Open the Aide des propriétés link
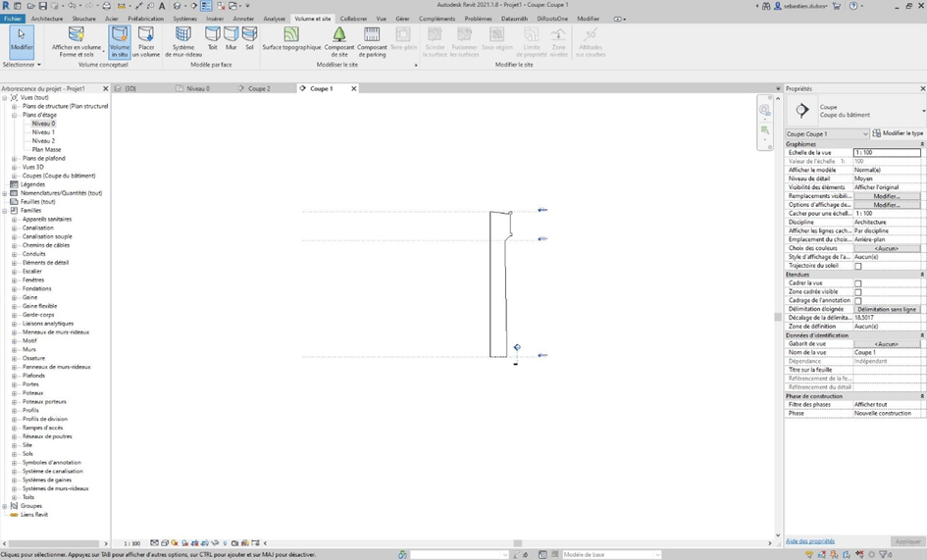Viewport: 927px width, 560px height. [x=810, y=541]
